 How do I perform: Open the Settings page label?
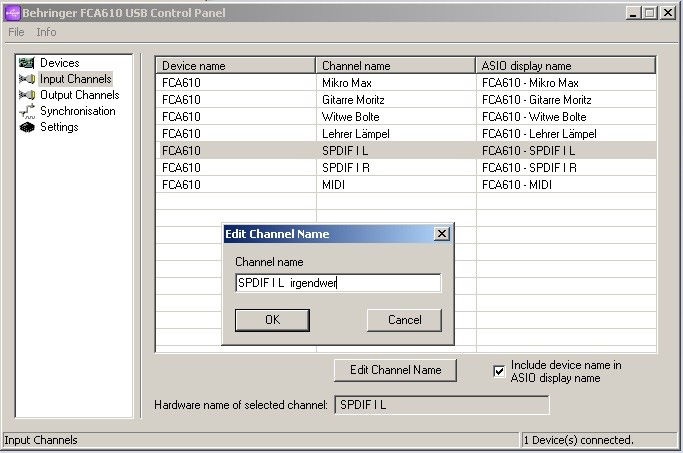(59, 127)
